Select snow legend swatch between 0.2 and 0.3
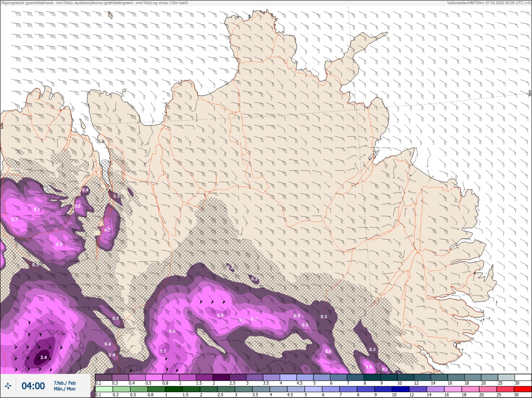 pos(103,377)
